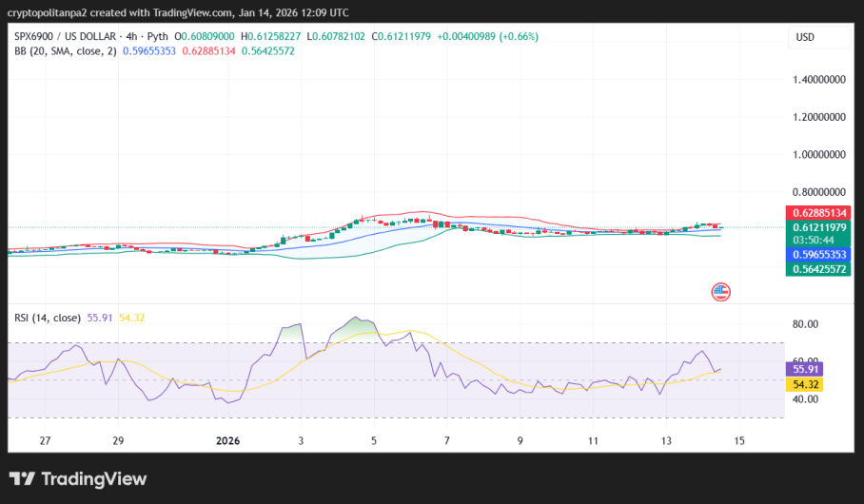Viewport: 864px width, 504px height.
Task: Click the TradingView logo icon
Action: (x=22, y=478)
